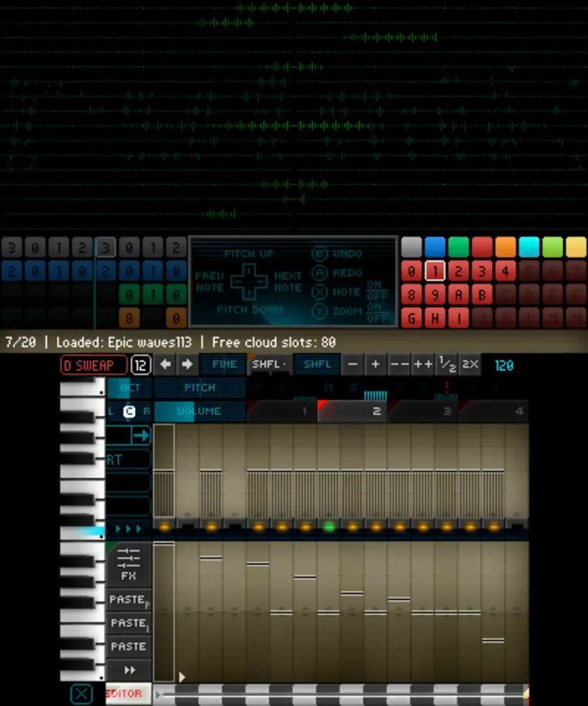The width and height of the screenshot is (588, 706).
Task: Click the half-speed 1/2 button
Action: pos(447,365)
